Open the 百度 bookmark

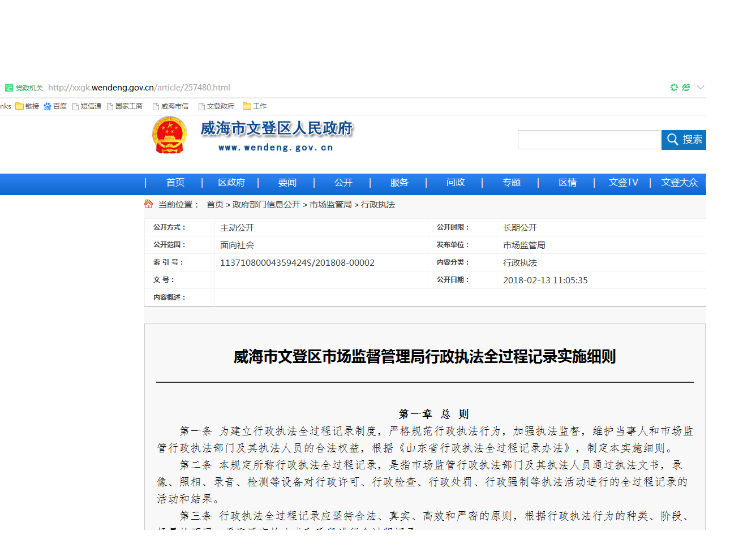click(55, 106)
